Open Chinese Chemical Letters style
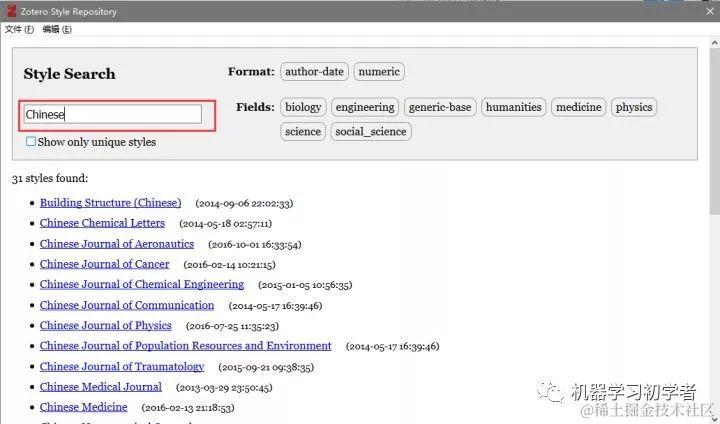 102,223
